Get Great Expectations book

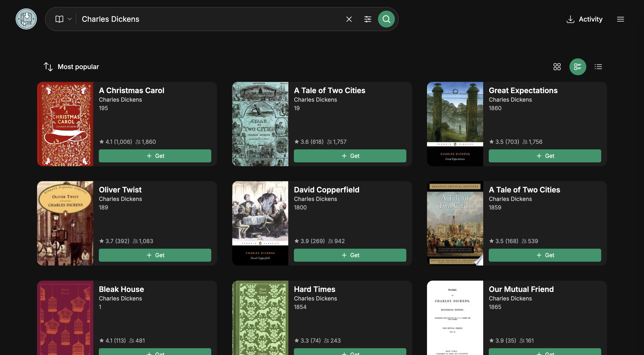545,156
